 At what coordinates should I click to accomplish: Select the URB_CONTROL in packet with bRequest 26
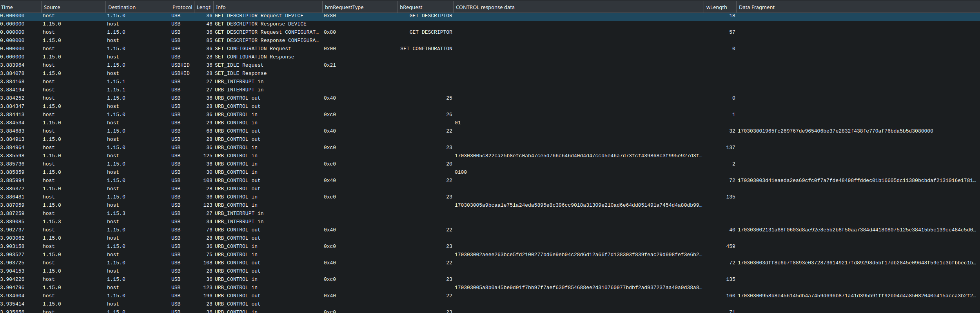click(490, 115)
